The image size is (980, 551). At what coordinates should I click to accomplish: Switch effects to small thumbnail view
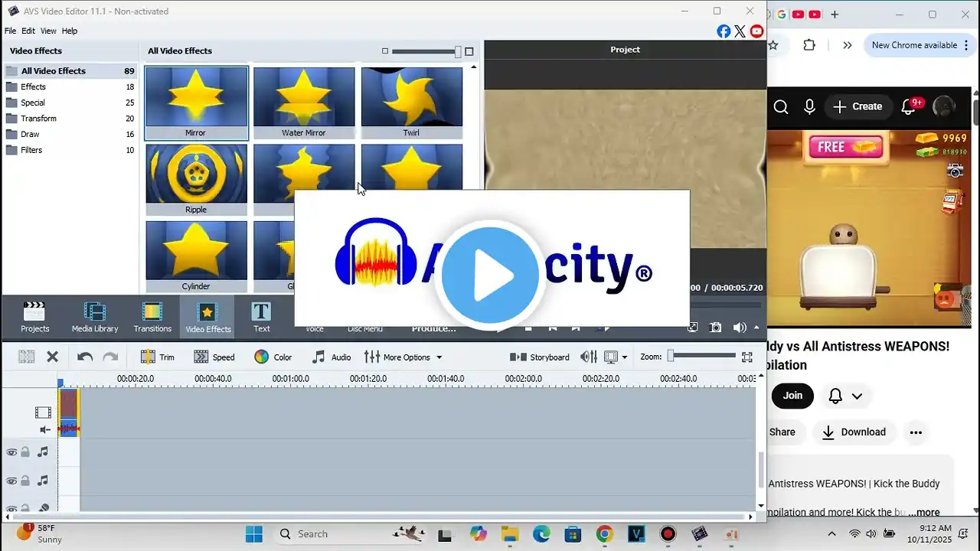(385, 51)
